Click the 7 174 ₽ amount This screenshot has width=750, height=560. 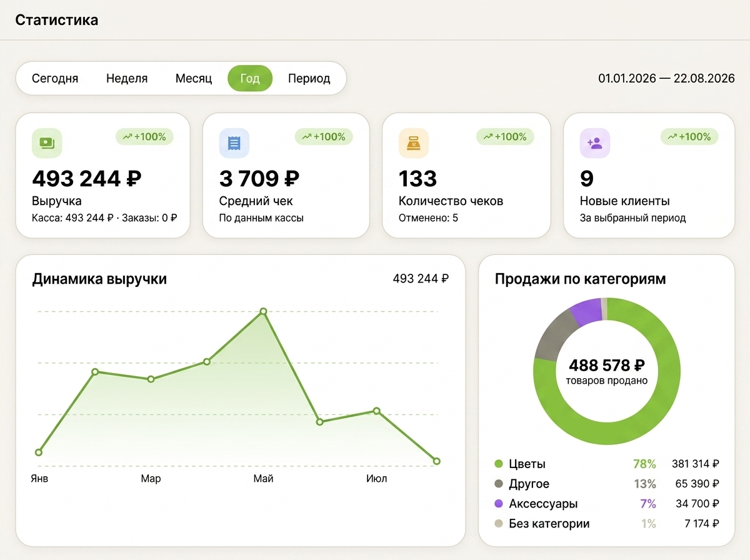coord(702,524)
